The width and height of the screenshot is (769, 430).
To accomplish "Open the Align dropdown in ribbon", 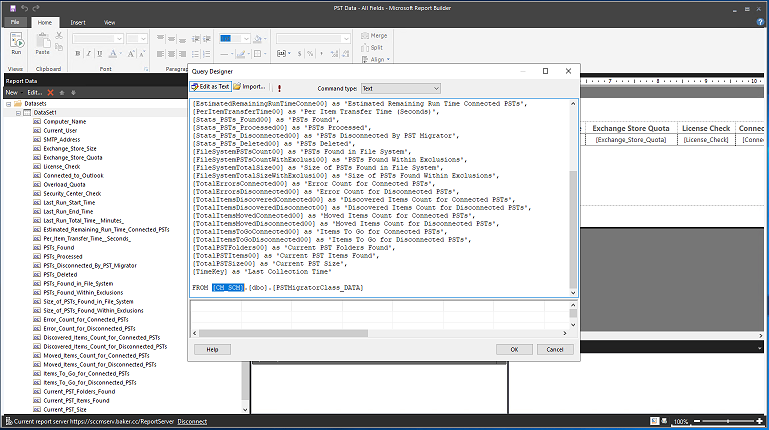I will click(376, 59).
